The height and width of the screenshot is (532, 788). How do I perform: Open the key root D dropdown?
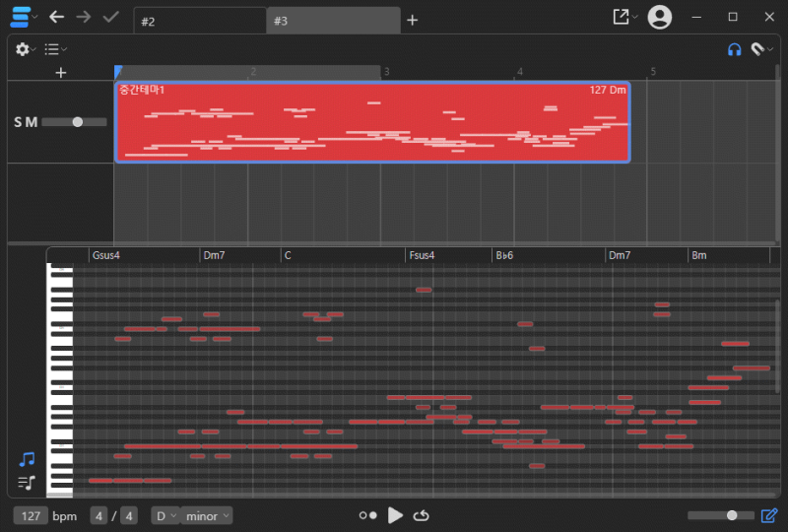pos(165,516)
